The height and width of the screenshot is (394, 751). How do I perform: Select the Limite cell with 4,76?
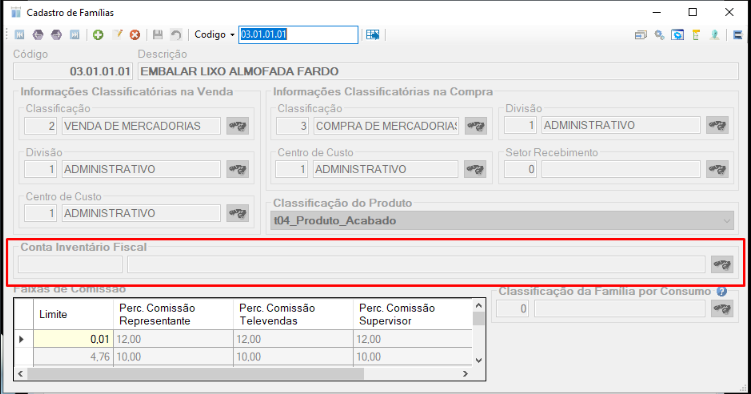pyautogui.click(x=73, y=357)
